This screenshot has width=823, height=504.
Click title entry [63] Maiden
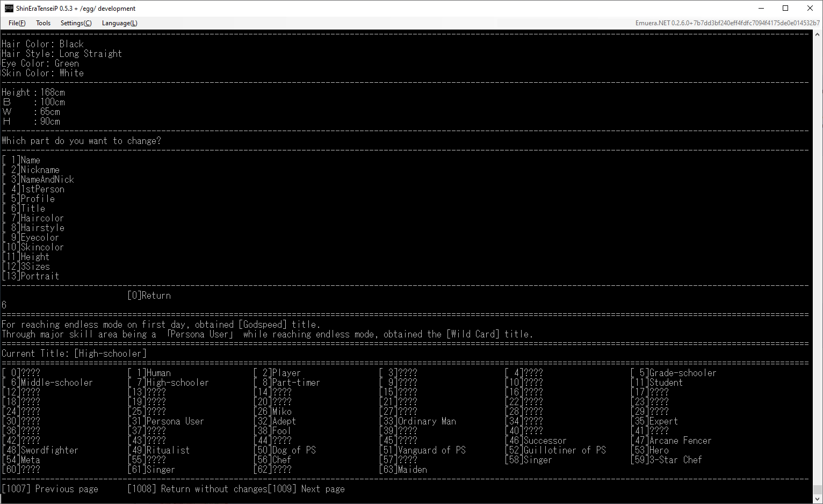[403, 470]
